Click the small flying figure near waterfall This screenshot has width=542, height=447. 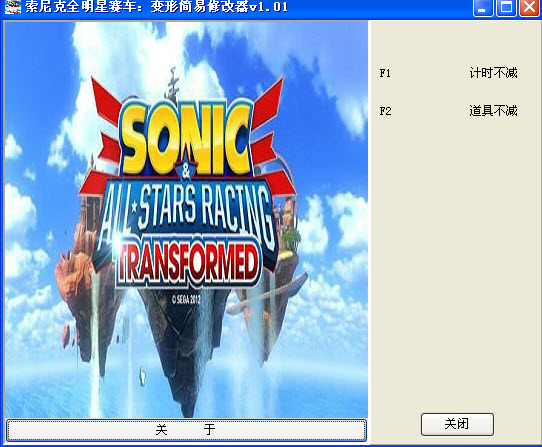tap(142, 376)
